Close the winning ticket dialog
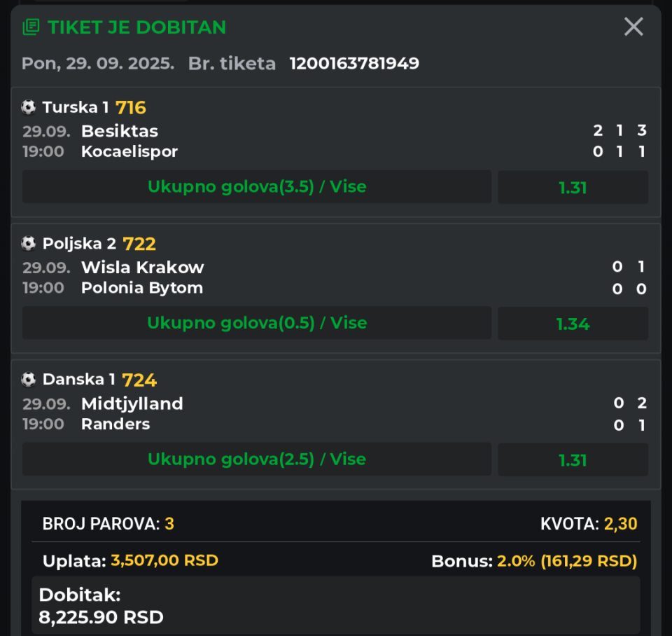 pos(633,27)
